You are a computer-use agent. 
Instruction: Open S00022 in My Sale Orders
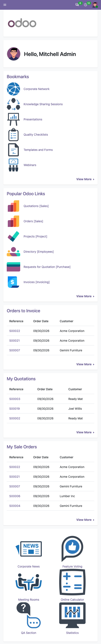tap(15, 467)
